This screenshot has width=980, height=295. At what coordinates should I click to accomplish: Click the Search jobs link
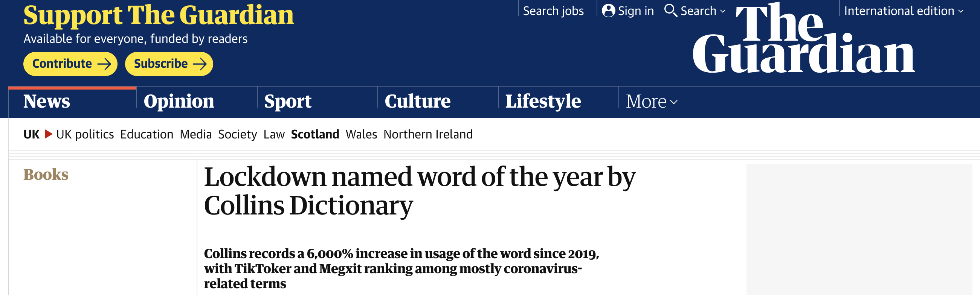point(553,11)
